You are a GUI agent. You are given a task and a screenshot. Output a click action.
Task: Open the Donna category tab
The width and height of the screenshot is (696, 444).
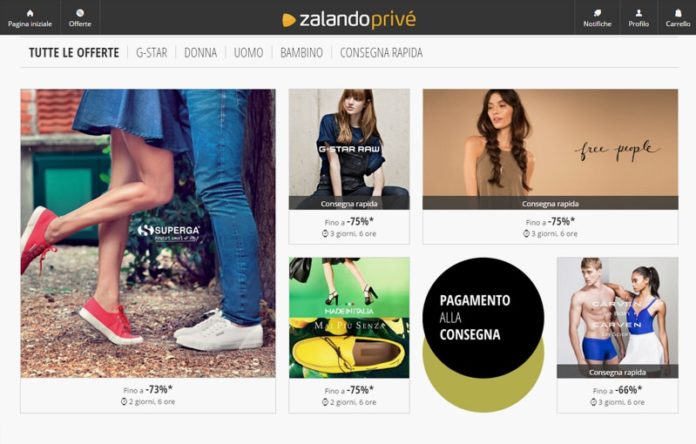pos(201,53)
